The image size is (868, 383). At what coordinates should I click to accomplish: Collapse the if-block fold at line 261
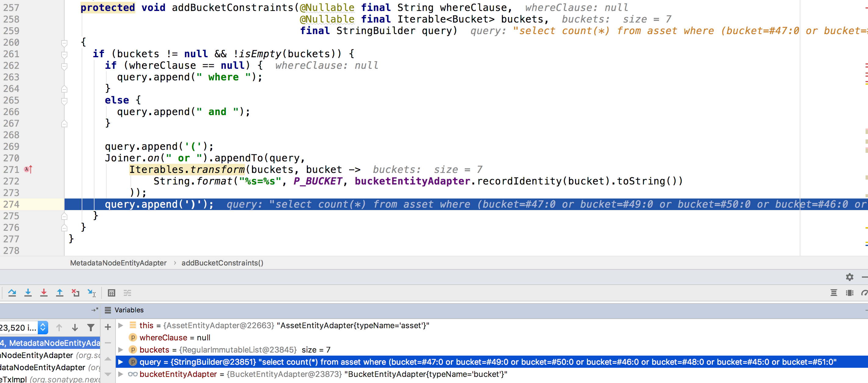tap(64, 54)
